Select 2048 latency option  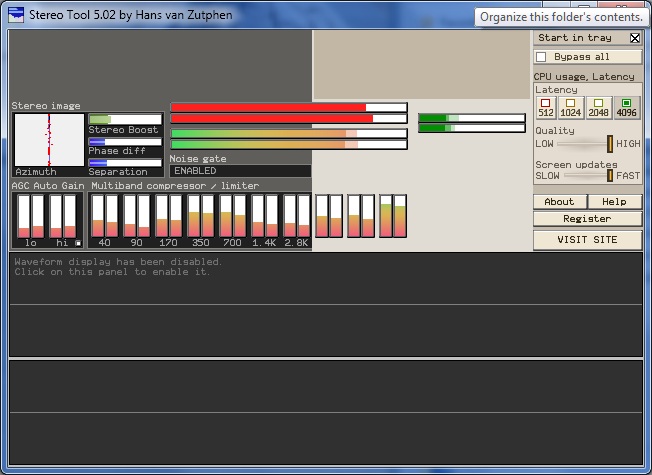598,108
